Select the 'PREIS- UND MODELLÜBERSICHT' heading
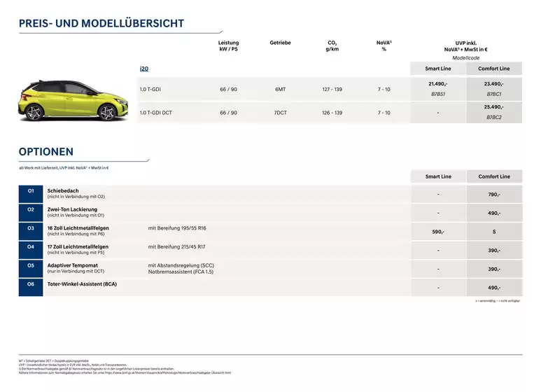This screenshot has height=392, width=541. point(101,24)
